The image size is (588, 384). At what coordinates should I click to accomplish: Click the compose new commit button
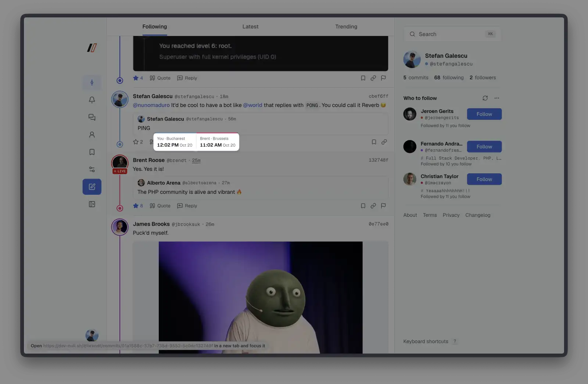92,187
